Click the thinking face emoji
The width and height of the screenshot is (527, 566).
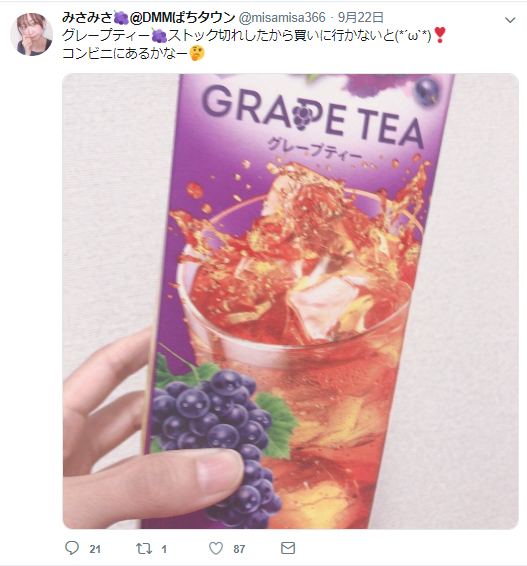click(x=197, y=53)
